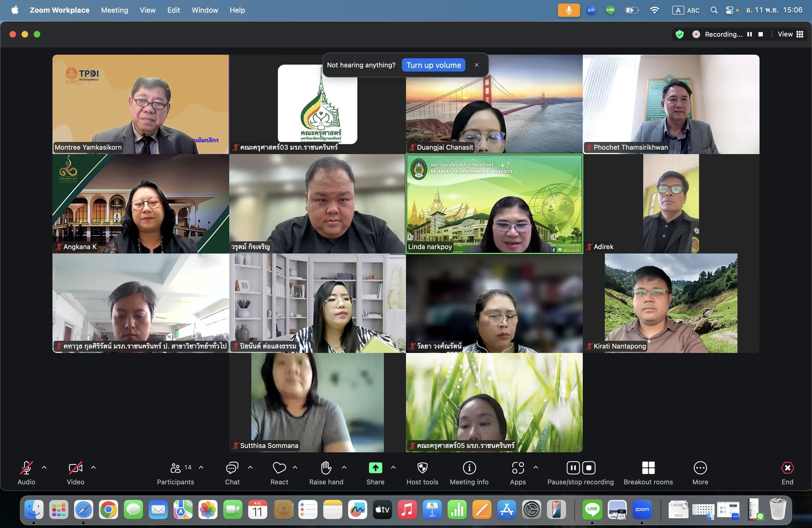Click End meeting button
This screenshot has height=528, width=812.
point(787,469)
